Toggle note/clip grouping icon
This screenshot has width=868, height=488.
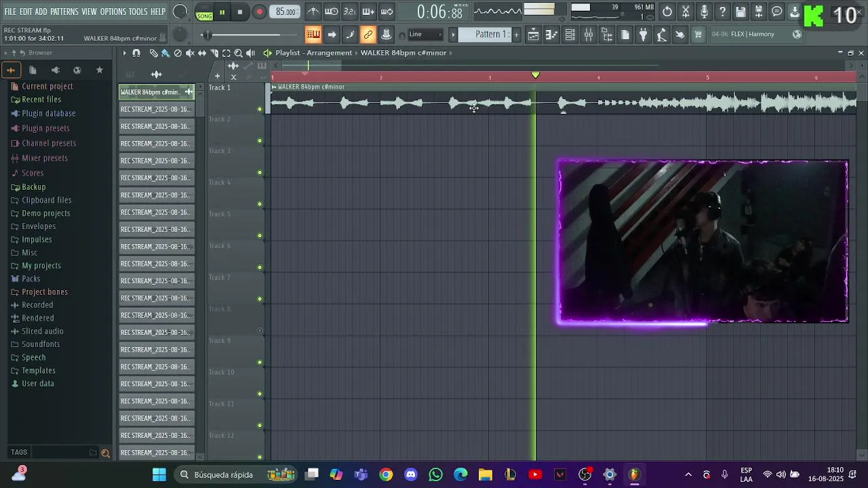point(350,35)
